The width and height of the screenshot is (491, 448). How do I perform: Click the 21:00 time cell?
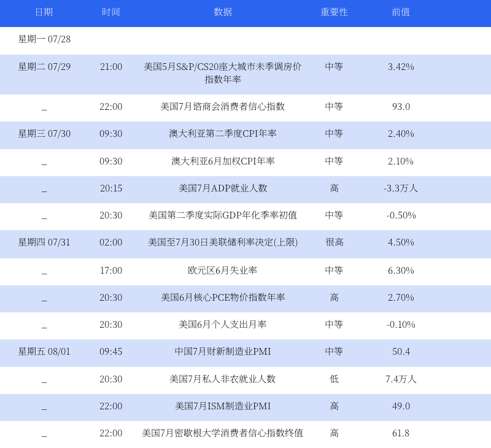point(111,67)
